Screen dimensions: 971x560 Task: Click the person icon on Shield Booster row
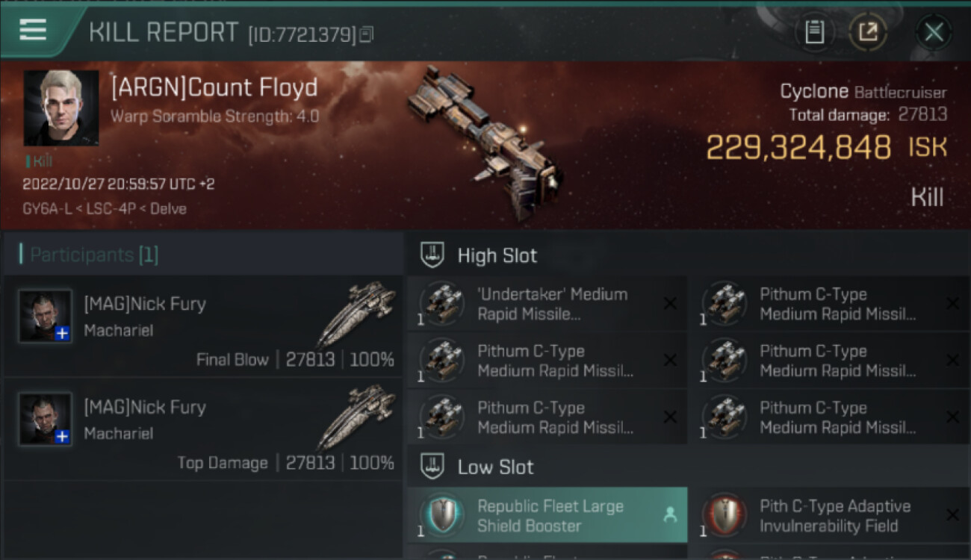pyautogui.click(x=670, y=514)
